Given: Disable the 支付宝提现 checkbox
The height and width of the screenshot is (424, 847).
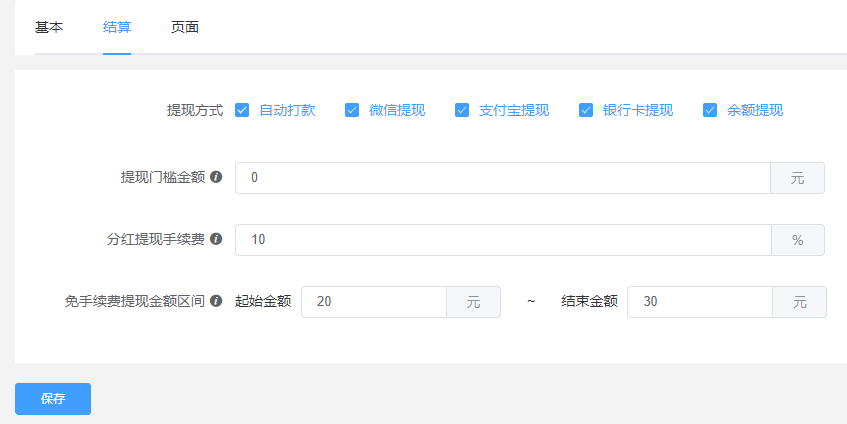Looking at the screenshot, I should pyautogui.click(x=462, y=110).
